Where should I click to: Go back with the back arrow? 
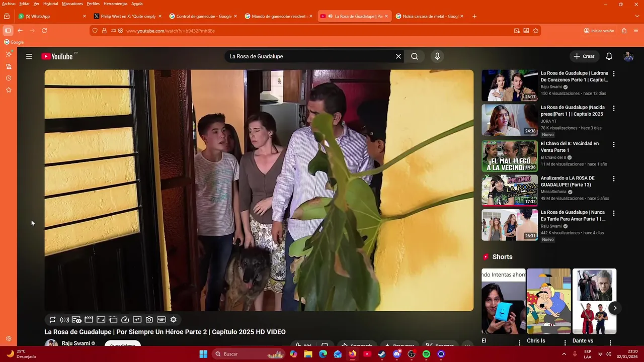[x=20, y=31]
